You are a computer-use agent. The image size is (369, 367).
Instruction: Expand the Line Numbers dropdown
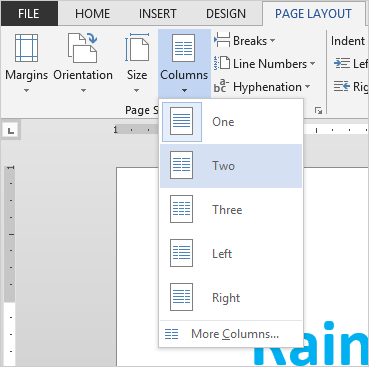[x=265, y=64]
